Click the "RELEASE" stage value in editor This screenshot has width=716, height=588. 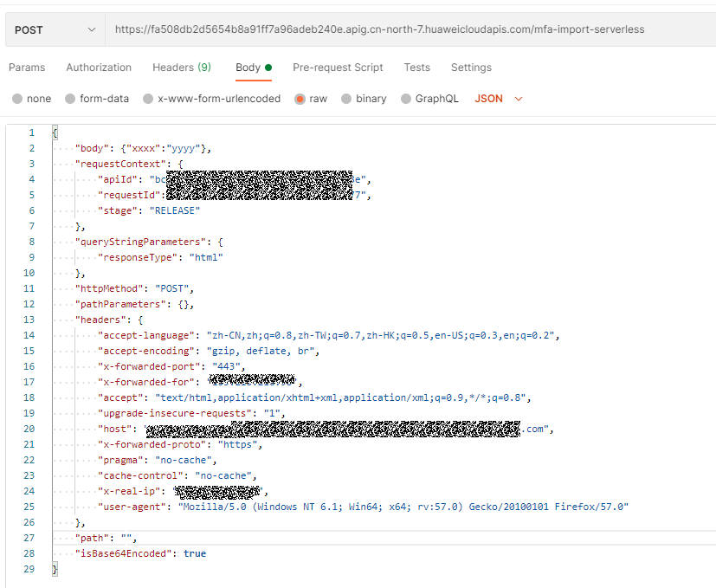175,210
